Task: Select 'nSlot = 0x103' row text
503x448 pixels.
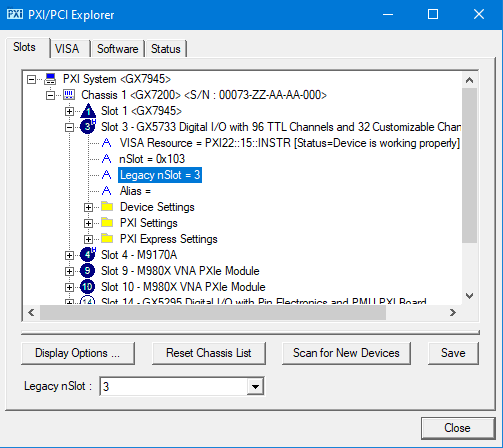Action: (x=152, y=159)
